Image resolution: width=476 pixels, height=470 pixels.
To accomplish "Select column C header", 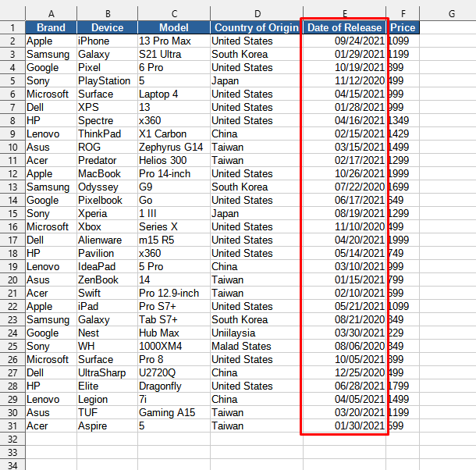I will tap(174, 14).
